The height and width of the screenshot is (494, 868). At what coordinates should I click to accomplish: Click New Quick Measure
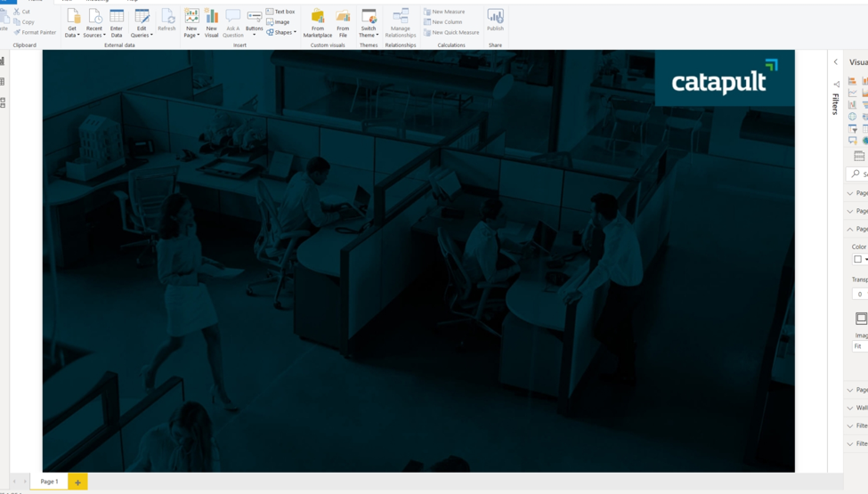(451, 32)
